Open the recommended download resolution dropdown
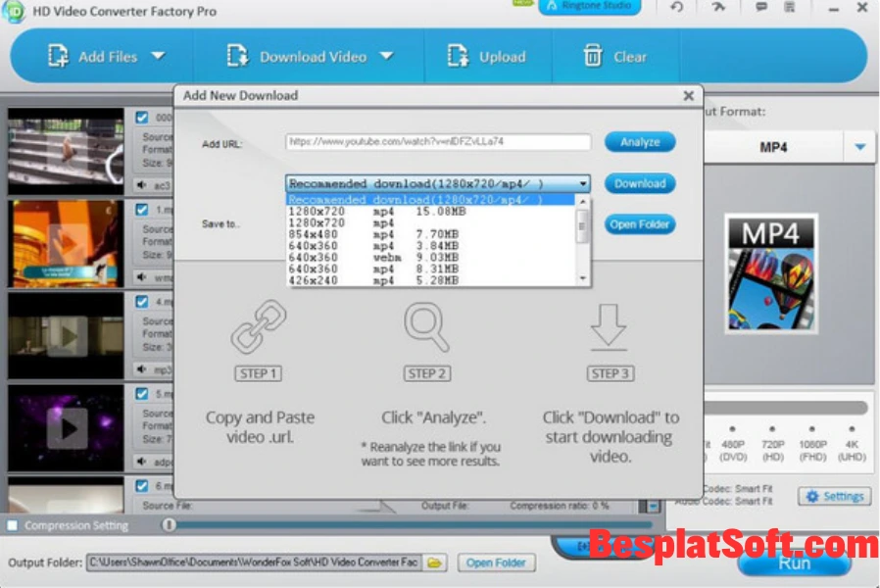This screenshot has height=588, width=880. (x=583, y=183)
